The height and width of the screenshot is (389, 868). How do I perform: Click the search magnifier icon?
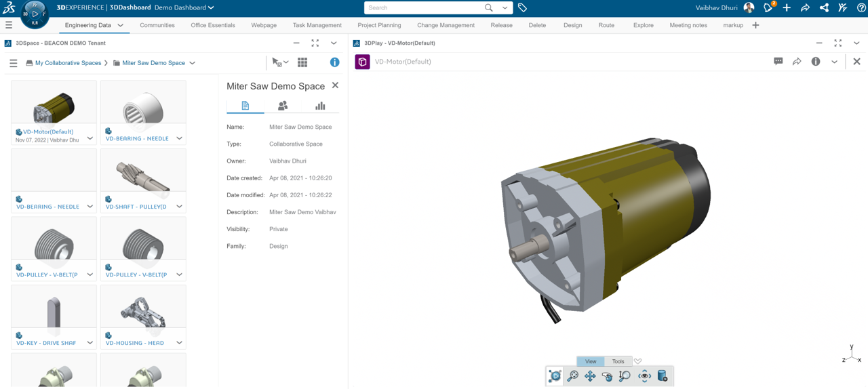point(488,8)
